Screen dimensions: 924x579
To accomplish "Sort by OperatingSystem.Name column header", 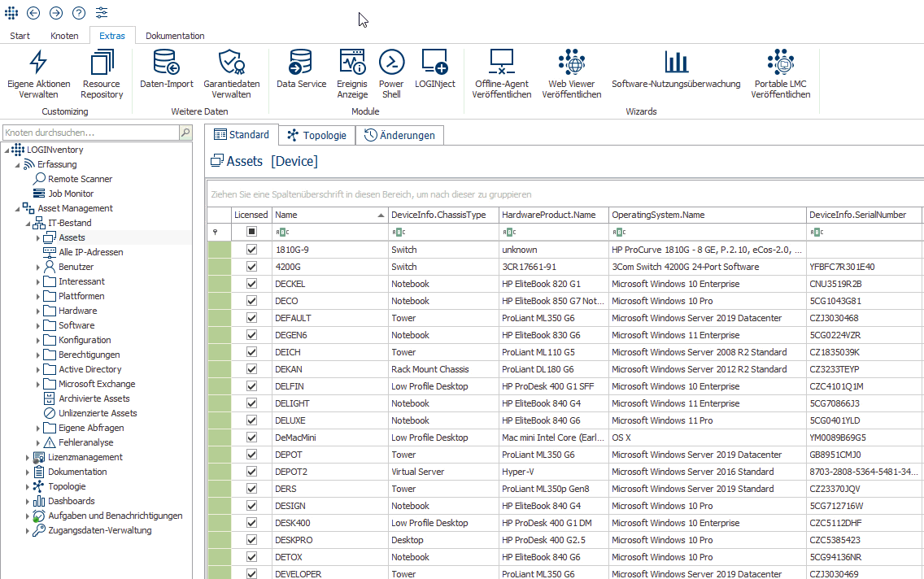I will (x=707, y=215).
